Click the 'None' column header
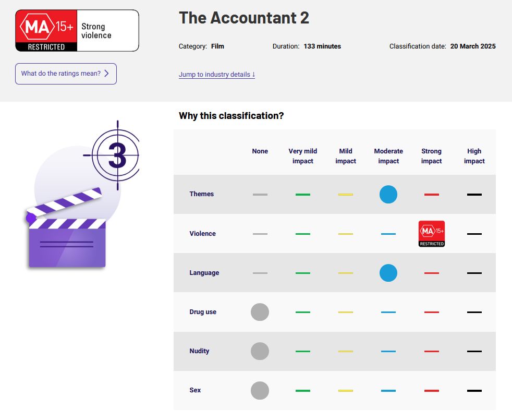The width and height of the screenshot is (512, 420). (260, 151)
